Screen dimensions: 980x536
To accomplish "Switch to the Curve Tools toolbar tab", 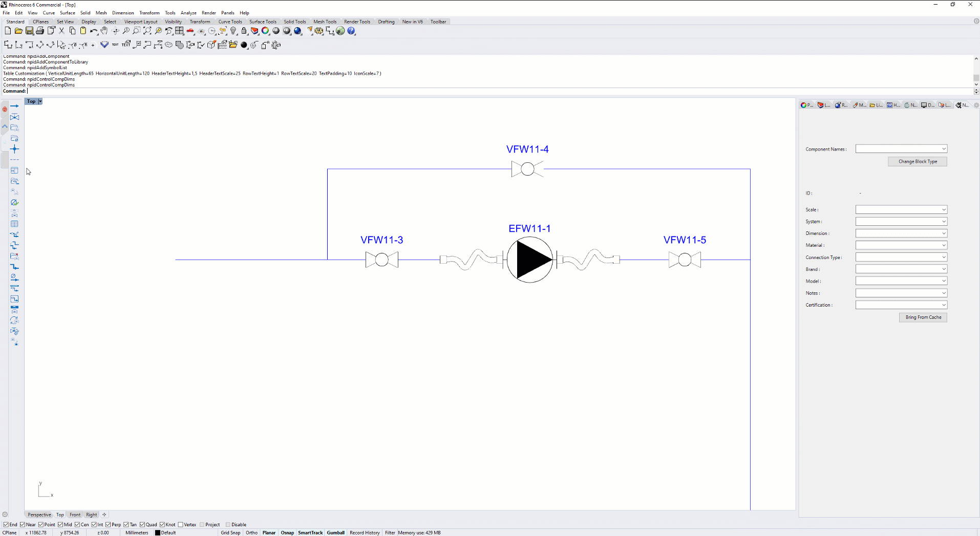I will [230, 22].
